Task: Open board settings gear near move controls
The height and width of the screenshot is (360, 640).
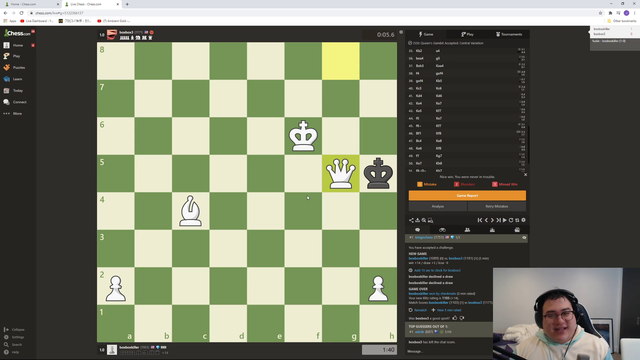Action: click(523, 220)
